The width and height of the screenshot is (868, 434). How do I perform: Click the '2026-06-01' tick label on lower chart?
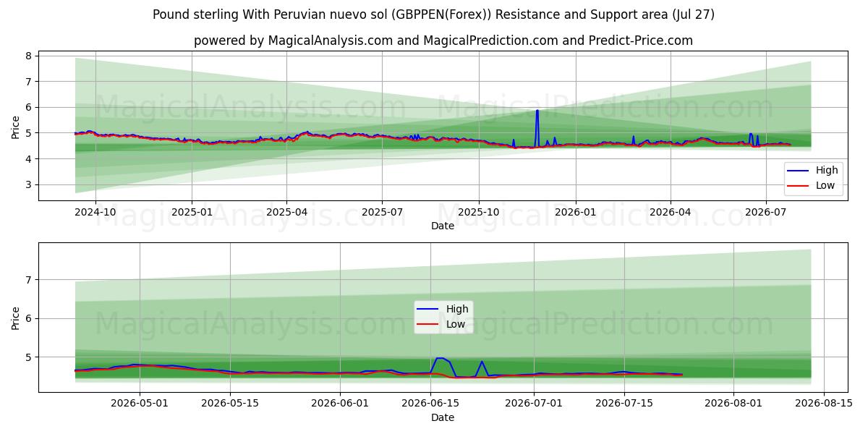[x=340, y=404]
